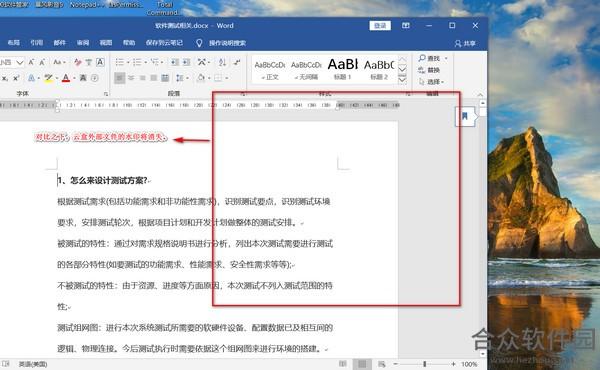Screen dimensions: 600x370
Task: Click the Clear All Formatting eraser icon
Action: [x=78, y=62]
